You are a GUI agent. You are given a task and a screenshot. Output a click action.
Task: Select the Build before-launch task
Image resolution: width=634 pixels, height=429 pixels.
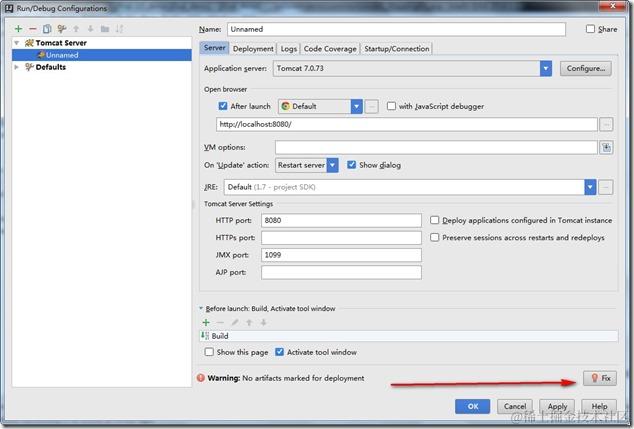click(409, 336)
